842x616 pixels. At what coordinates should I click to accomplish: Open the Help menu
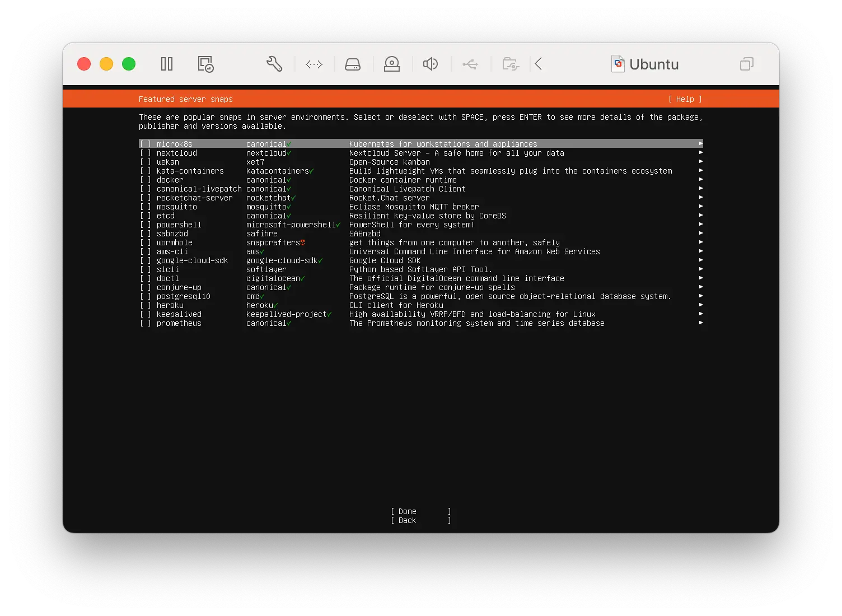685,99
